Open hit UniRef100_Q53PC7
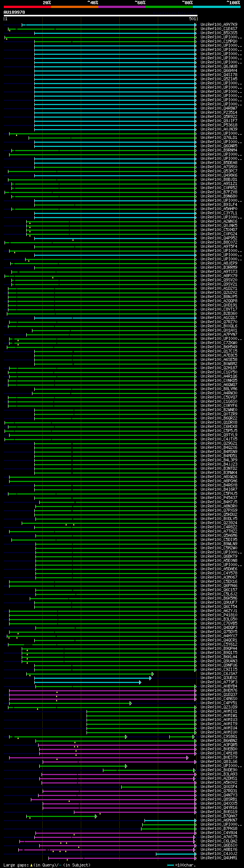The image size is (244, 868). click(219, 171)
